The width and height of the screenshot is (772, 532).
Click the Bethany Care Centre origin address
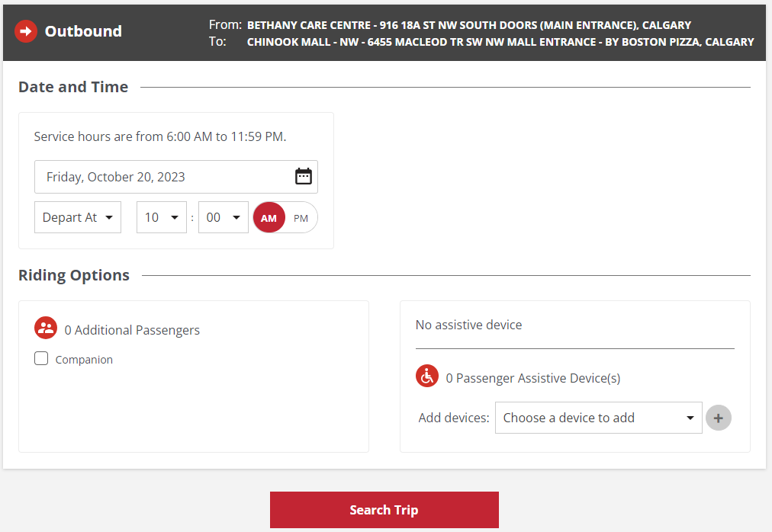click(x=468, y=25)
